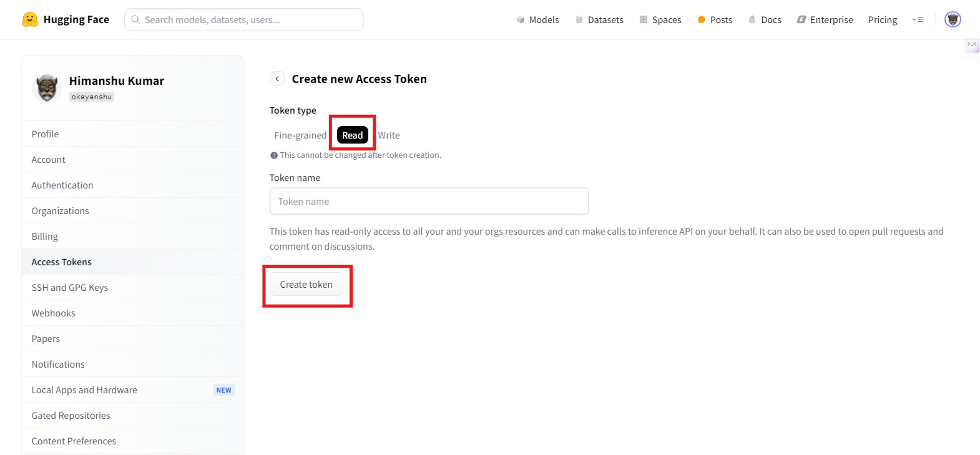Go to Datasets in the top navigation
Image resolution: width=980 pixels, height=455 pixels.
[x=599, y=20]
